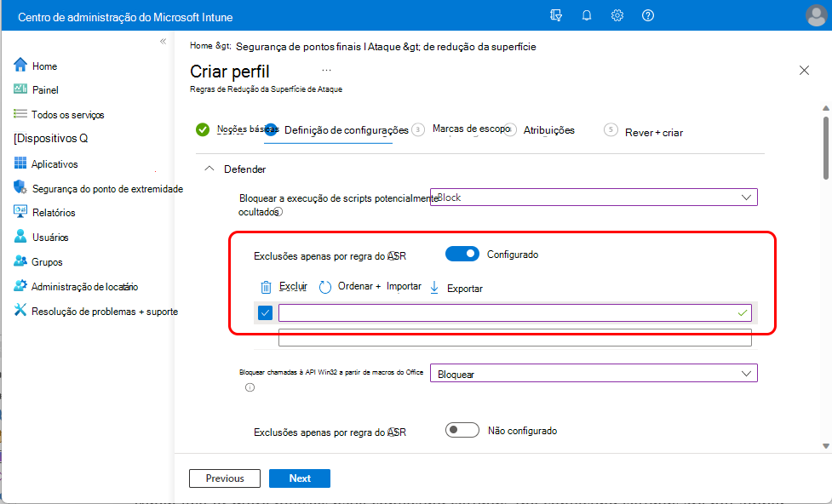The height and width of the screenshot is (504, 832).
Task: Open the Aplicativos grid icon
Action: point(20,163)
